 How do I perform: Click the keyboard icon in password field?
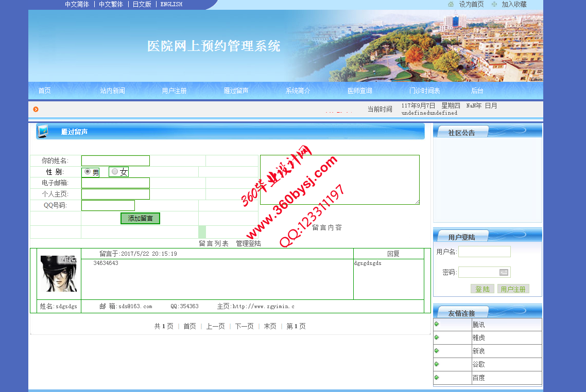point(504,272)
